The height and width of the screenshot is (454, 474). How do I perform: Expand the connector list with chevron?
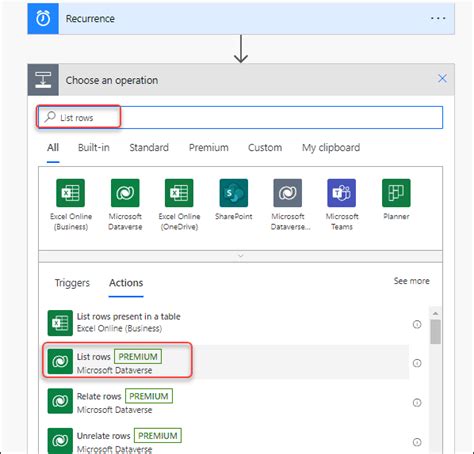click(241, 256)
